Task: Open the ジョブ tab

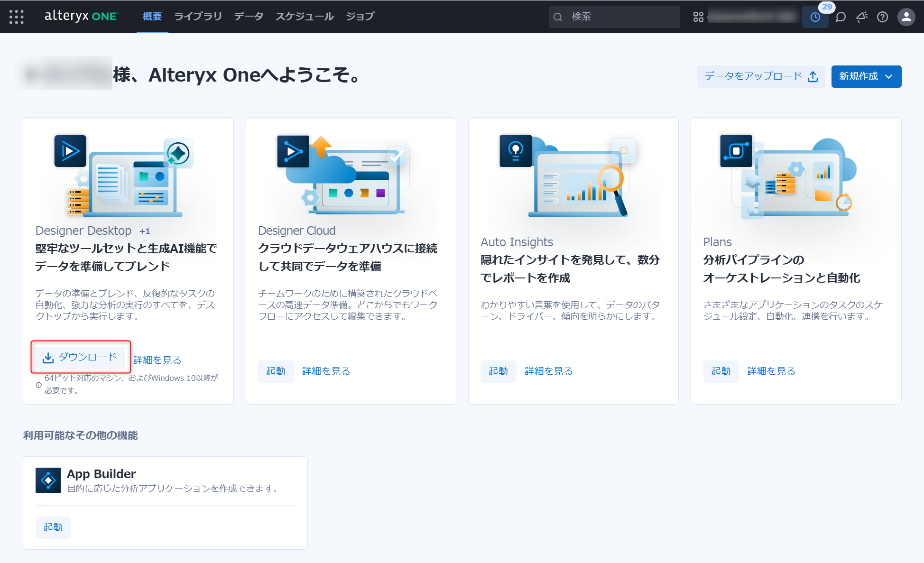Action: click(360, 17)
